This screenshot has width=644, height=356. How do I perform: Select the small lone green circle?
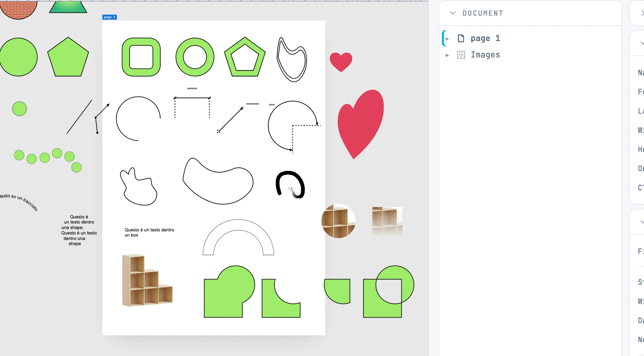pyautogui.click(x=20, y=109)
